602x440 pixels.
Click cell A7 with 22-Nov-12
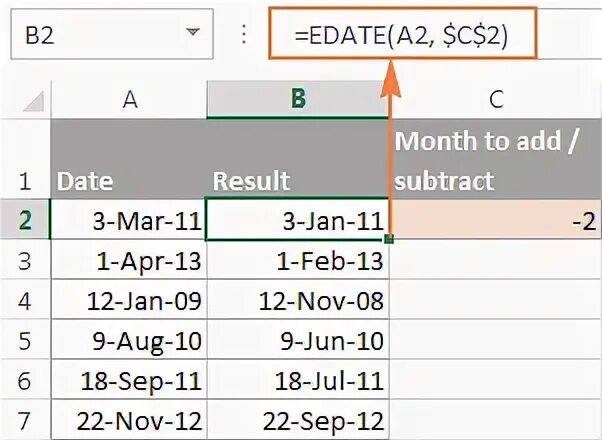coord(129,419)
